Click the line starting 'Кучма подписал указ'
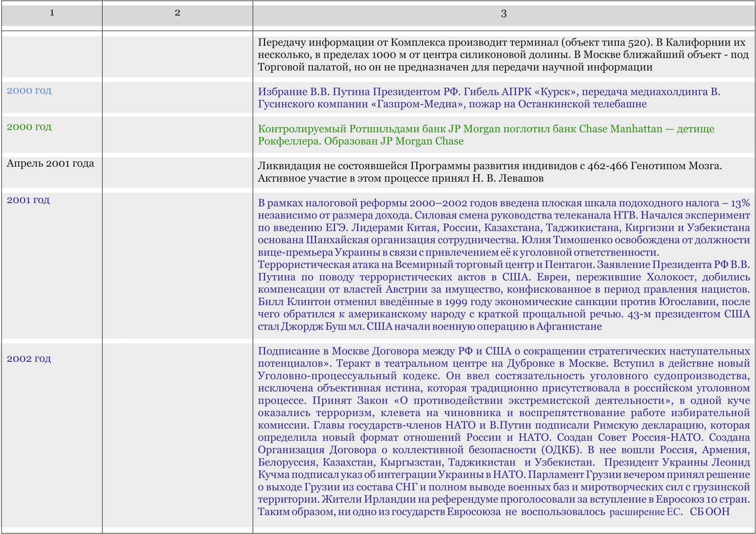This screenshot has height=534, width=756. click(504, 475)
